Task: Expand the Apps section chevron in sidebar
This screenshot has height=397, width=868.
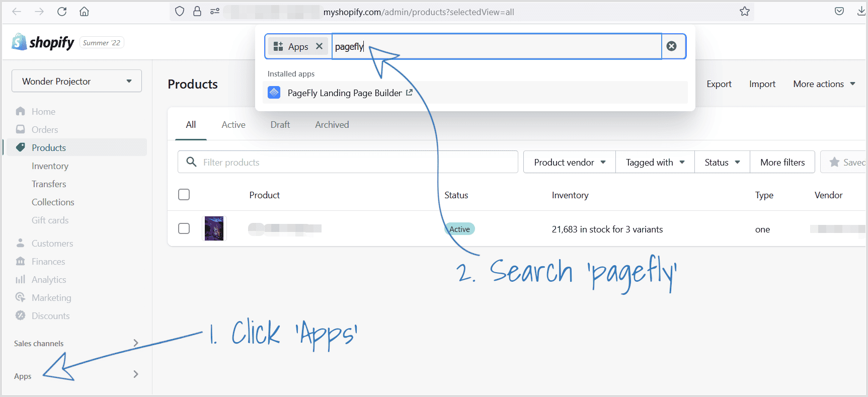Action: click(x=135, y=374)
